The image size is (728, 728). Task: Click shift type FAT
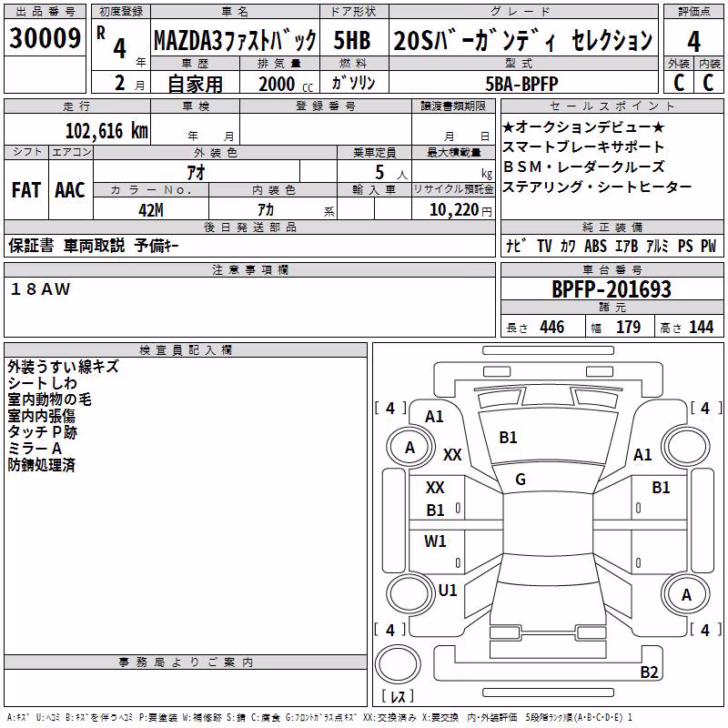click(x=26, y=190)
